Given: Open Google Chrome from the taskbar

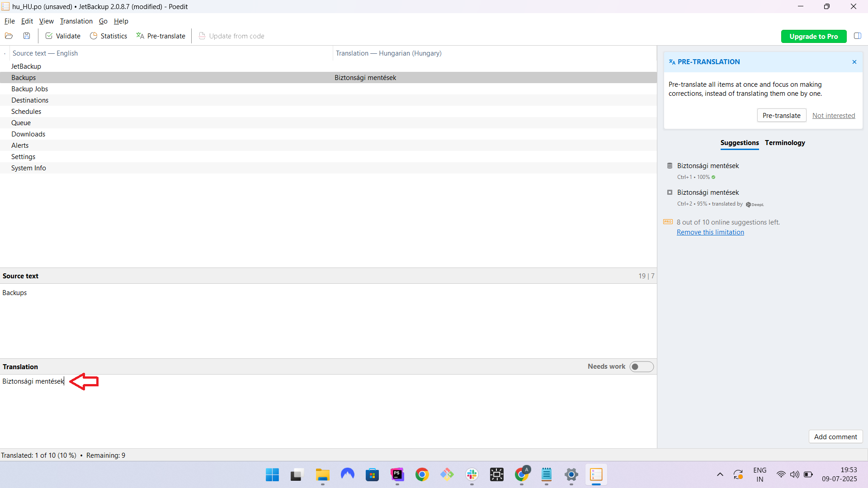Looking at the screenshot, I should pos(422,475).
